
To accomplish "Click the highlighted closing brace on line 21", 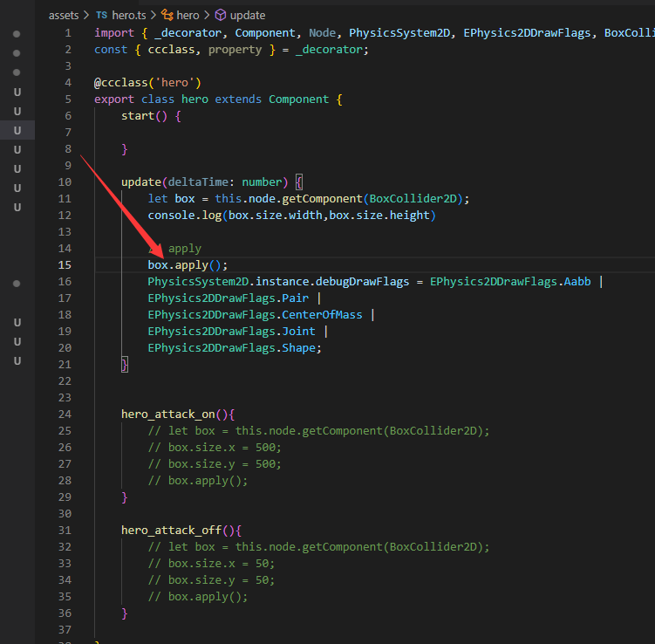I will point(125,365).
